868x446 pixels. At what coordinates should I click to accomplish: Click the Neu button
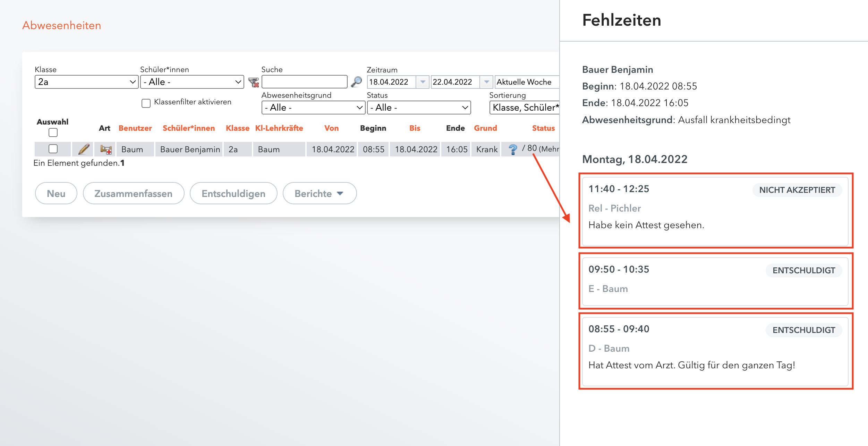[56, 193]
